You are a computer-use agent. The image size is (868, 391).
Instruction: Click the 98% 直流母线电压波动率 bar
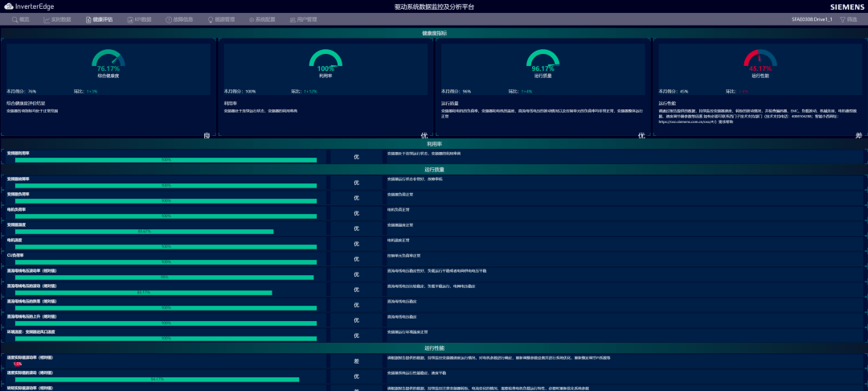pyautogui.click(x=165, y=278)
